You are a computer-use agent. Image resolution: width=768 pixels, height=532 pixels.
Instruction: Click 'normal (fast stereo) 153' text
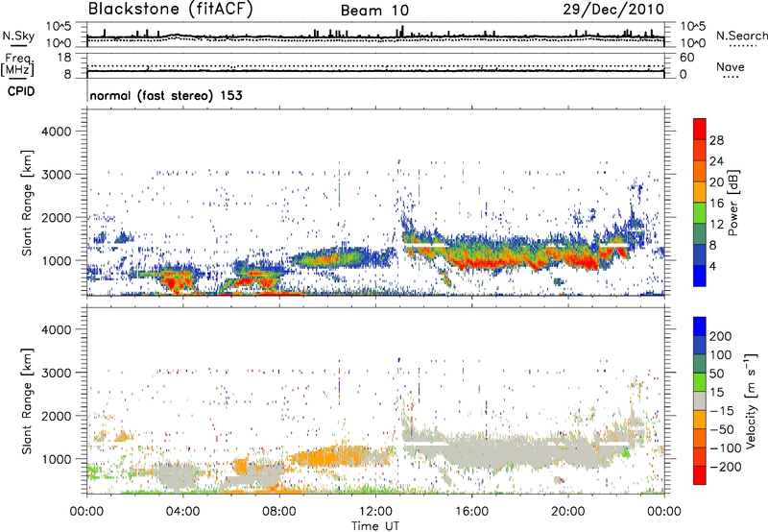(166, 95)
